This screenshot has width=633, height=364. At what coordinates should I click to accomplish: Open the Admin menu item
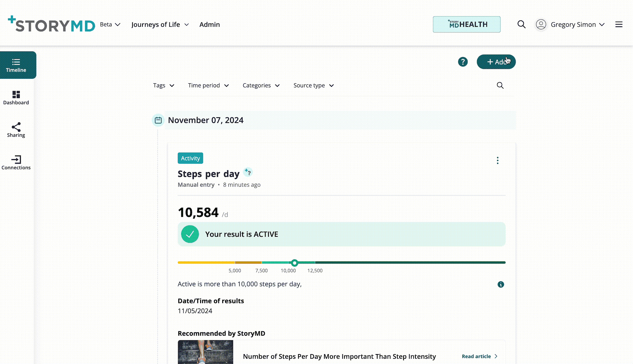(209, 25)
